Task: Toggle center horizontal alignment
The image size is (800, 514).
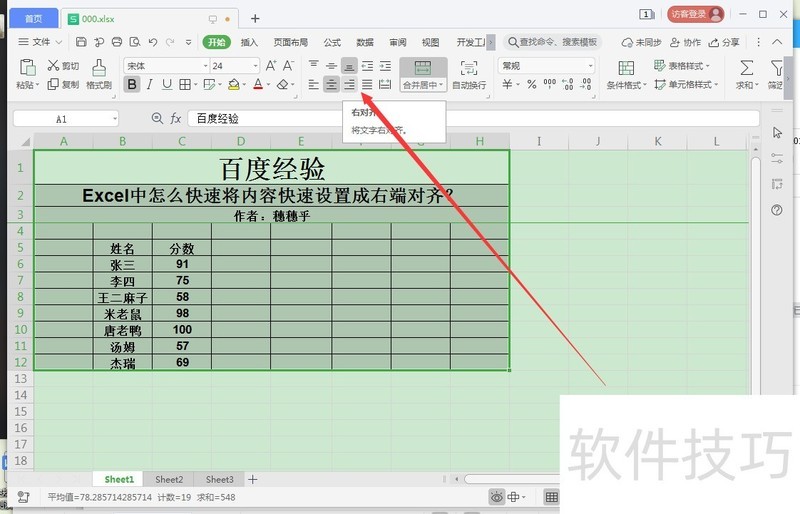Action: 331,84
